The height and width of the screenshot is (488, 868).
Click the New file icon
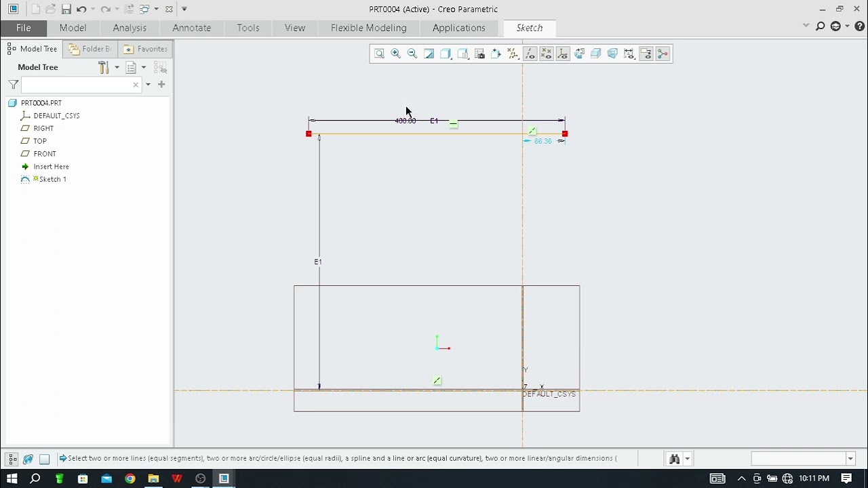tap(35, 9)
